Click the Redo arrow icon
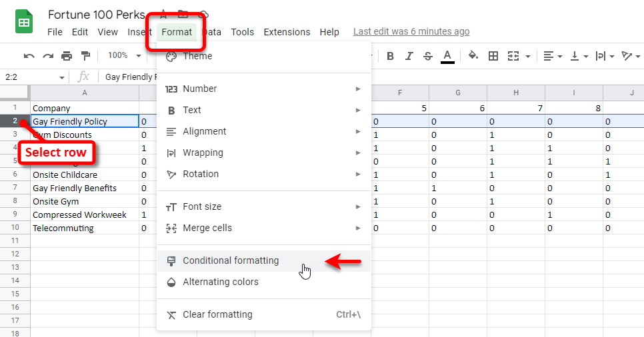The height and width of the screenshot is (337, 644). pyautogui.click(x=48, y=56)
